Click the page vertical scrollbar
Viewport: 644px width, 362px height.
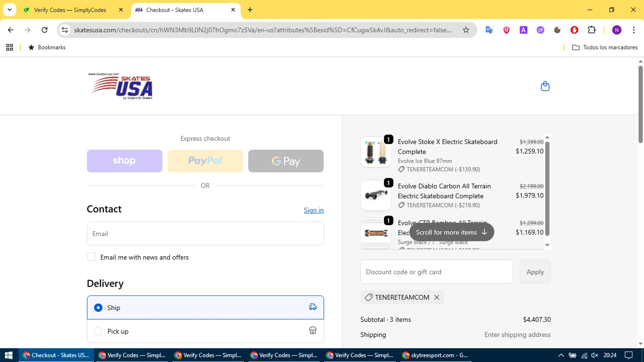coord(641,104)
